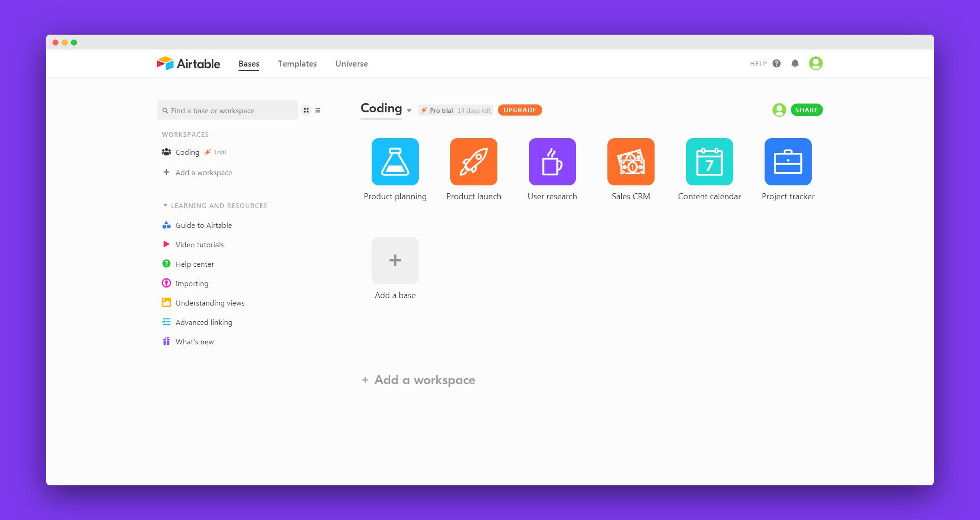Open the Coding workspace dropdown
This screenshot has height=520, width=980.
(410, 110)
